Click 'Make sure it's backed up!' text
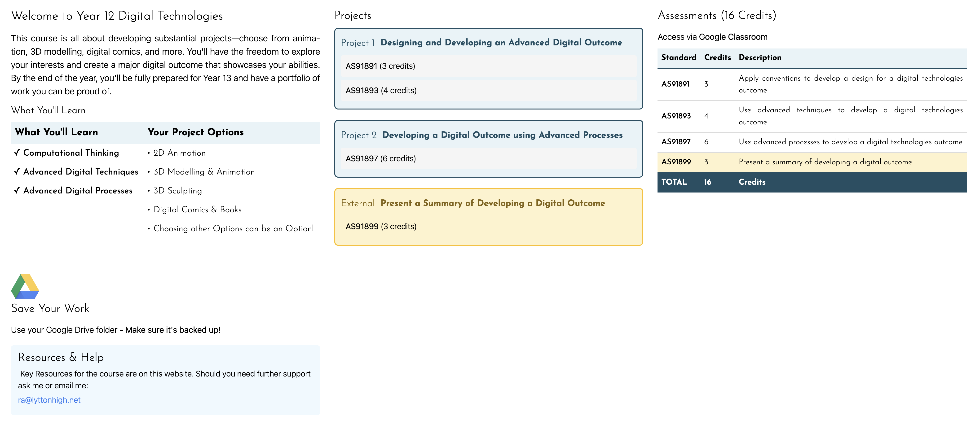This screenshot has width=980, height=429. [x=173, y=330]
